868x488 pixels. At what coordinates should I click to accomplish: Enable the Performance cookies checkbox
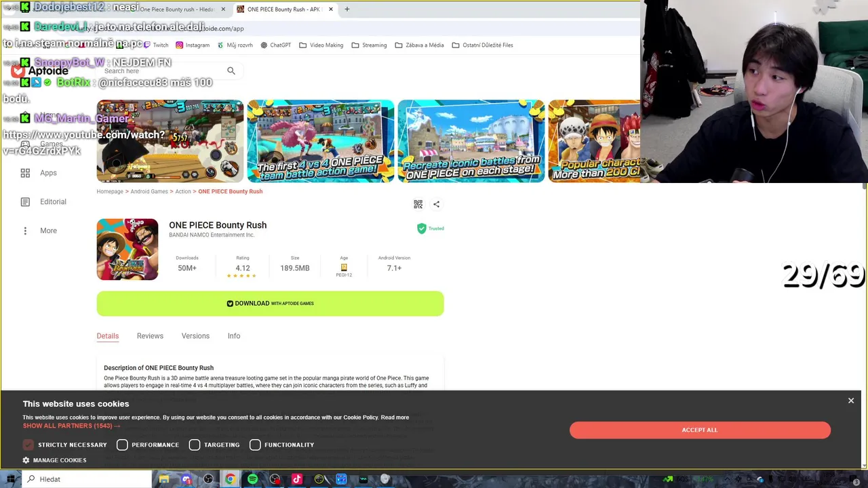pos(122,445)
